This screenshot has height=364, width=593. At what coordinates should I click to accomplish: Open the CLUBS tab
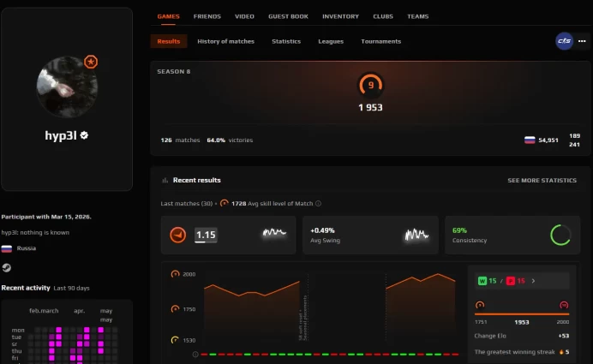point(383,16)
